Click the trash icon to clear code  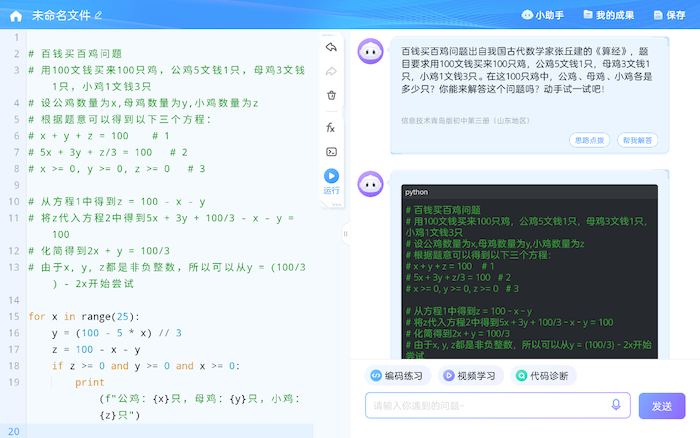click(x=331, y=95)
